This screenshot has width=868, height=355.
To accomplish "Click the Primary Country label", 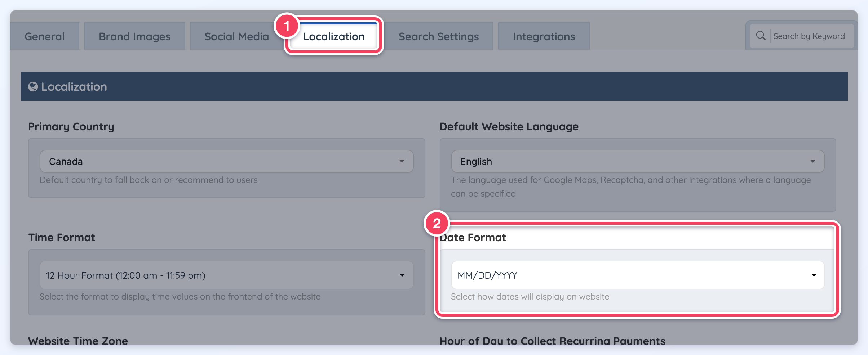I will pos(71,127).
